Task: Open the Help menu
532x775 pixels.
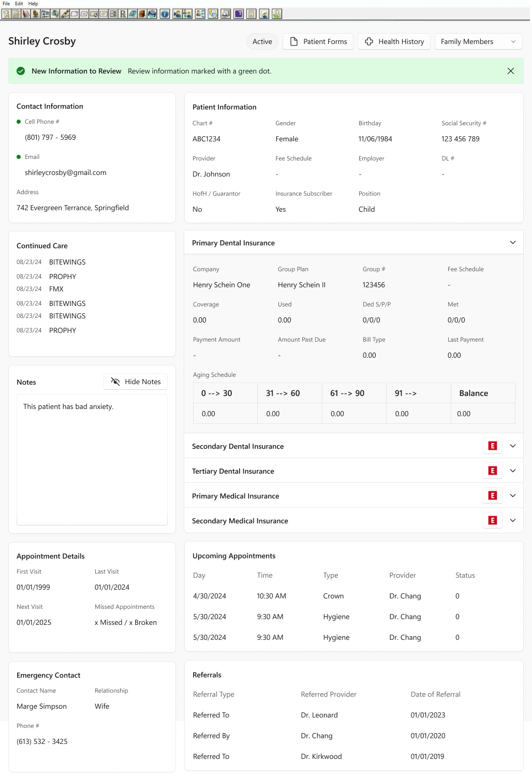Action: click(x=33, y=4)
